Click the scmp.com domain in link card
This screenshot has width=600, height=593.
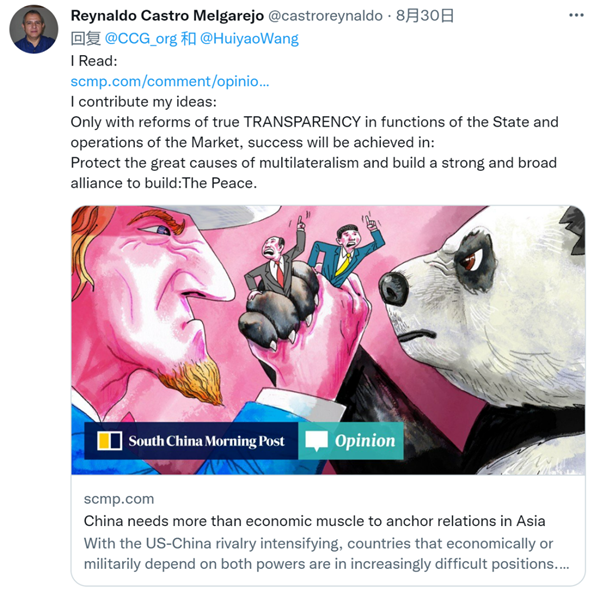119,499
